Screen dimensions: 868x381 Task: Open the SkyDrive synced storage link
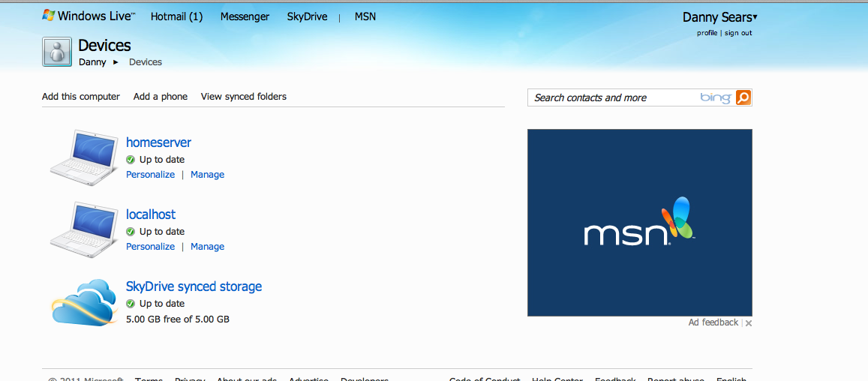[x=194, y=286]
